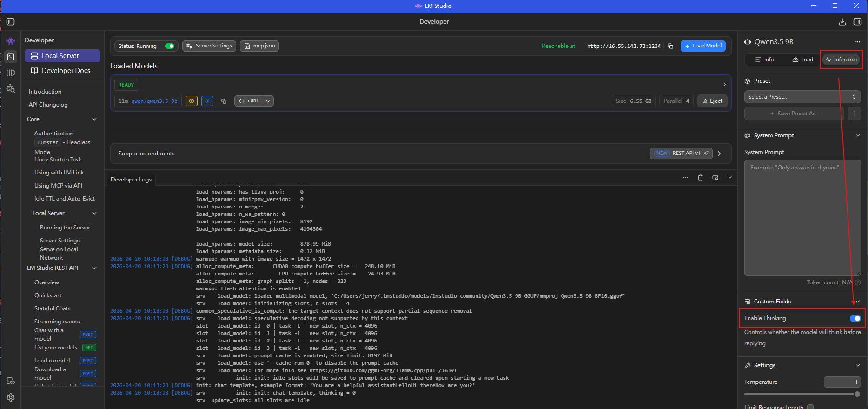Click the robot icon beside Qwen3.5 9B

[x=748, y=42]
